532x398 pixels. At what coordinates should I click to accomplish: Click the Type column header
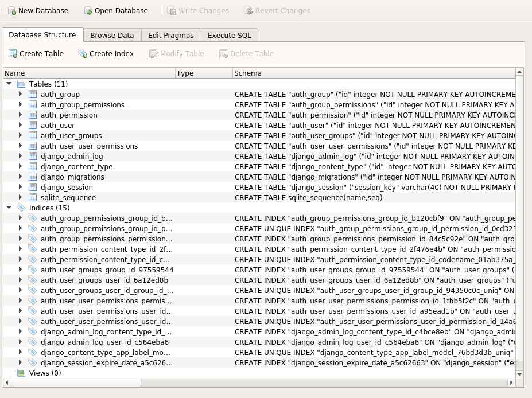pos(204,73)
